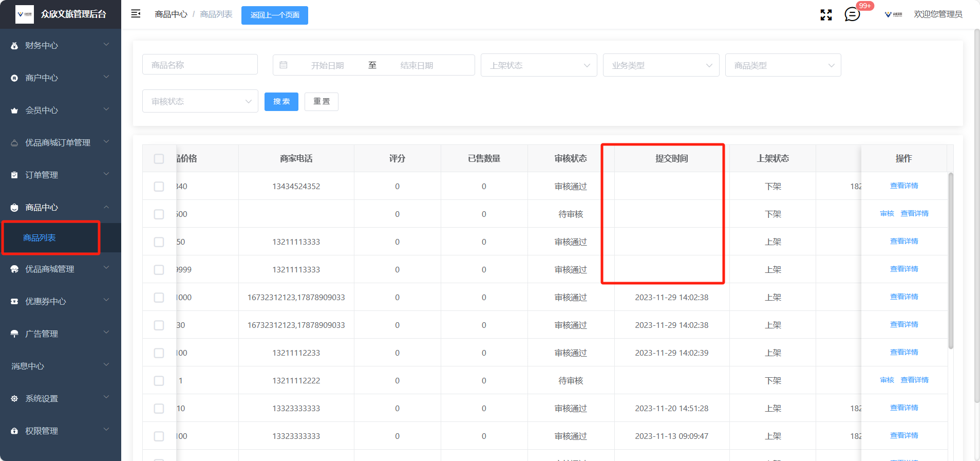The image size is (980, 461).
Task: Click 商品中心 breadcrumb link
Action: [171, 14]
